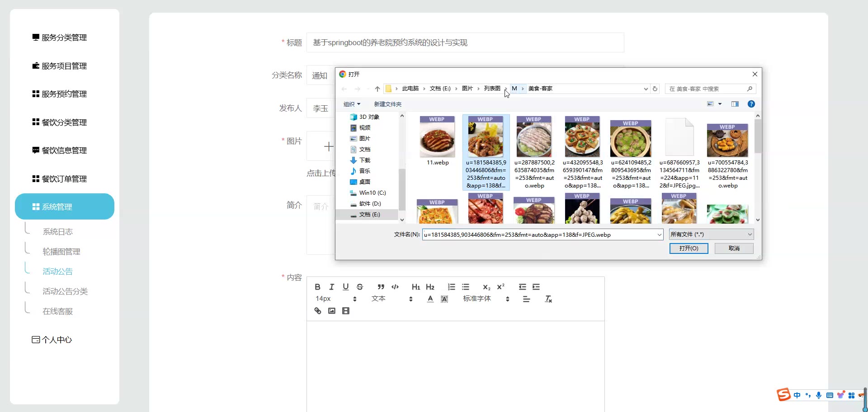Toggle the ordered list formatting
Image resolution: width=868 pixels, height=412 pixels.
(x=451, y=287)
